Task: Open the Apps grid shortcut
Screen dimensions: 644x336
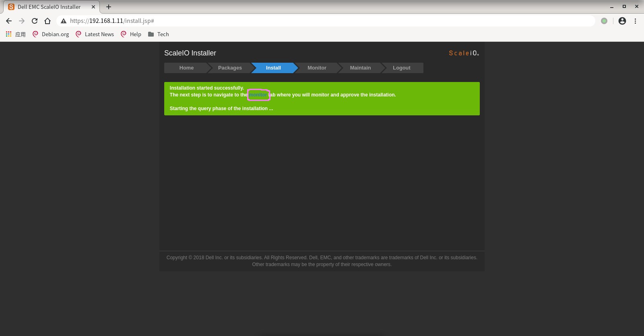Action: 16,34
